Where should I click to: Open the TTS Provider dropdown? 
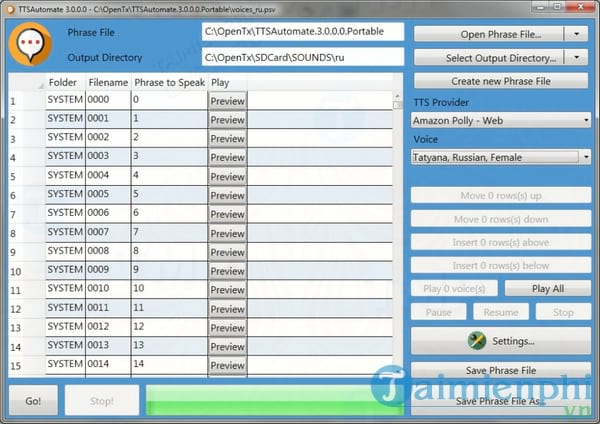click(501, 121)
